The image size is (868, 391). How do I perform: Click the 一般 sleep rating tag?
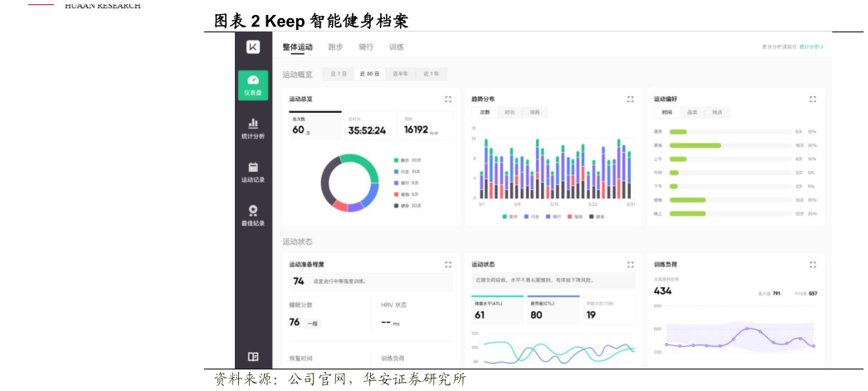[x=312, y=324]
